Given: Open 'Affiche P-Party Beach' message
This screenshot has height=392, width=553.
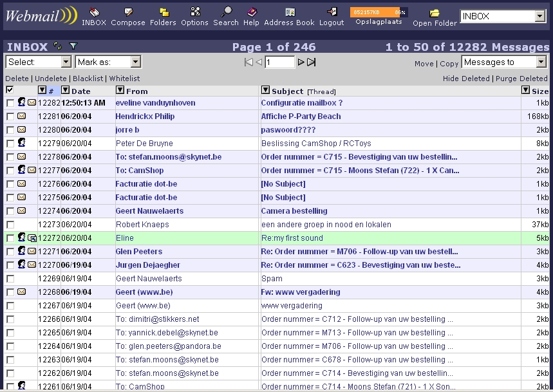Looking at the screenshot, I should click(301, 117).
